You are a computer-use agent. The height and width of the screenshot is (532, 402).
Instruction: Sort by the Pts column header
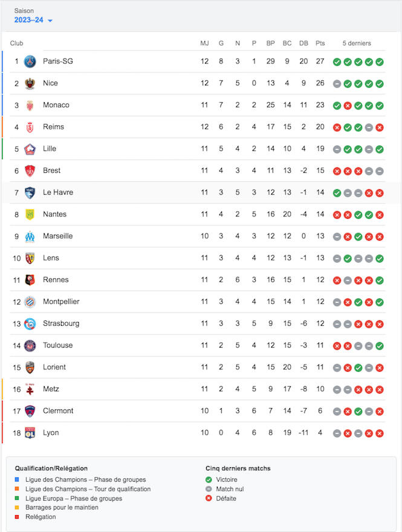pos(320,43)
